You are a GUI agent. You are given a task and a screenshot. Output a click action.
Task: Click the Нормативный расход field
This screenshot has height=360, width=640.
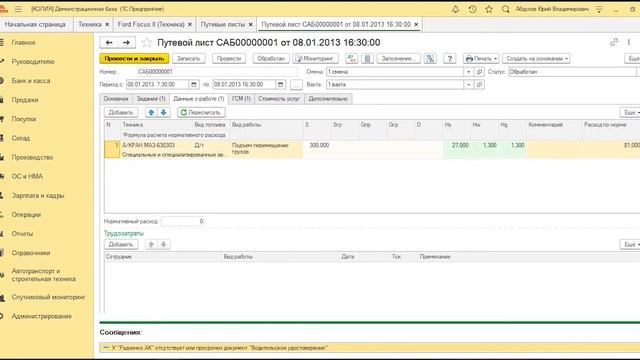[x=182, y=221]
